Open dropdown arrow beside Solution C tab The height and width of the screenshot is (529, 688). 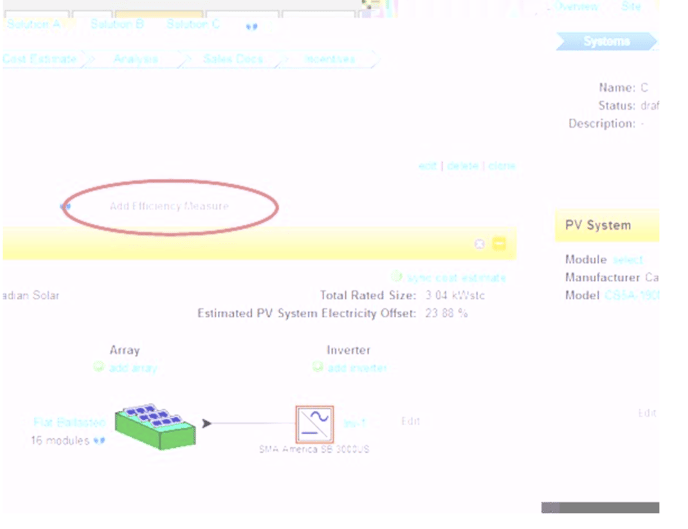click(252, 26)
